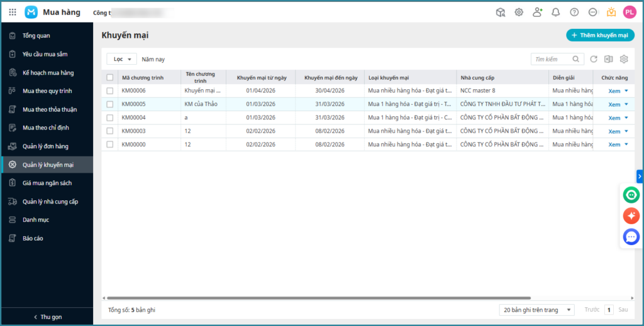The height and width of the screenshot is (326, 644).
Task: Open the help question mark icon
Action: pos(574,12)
